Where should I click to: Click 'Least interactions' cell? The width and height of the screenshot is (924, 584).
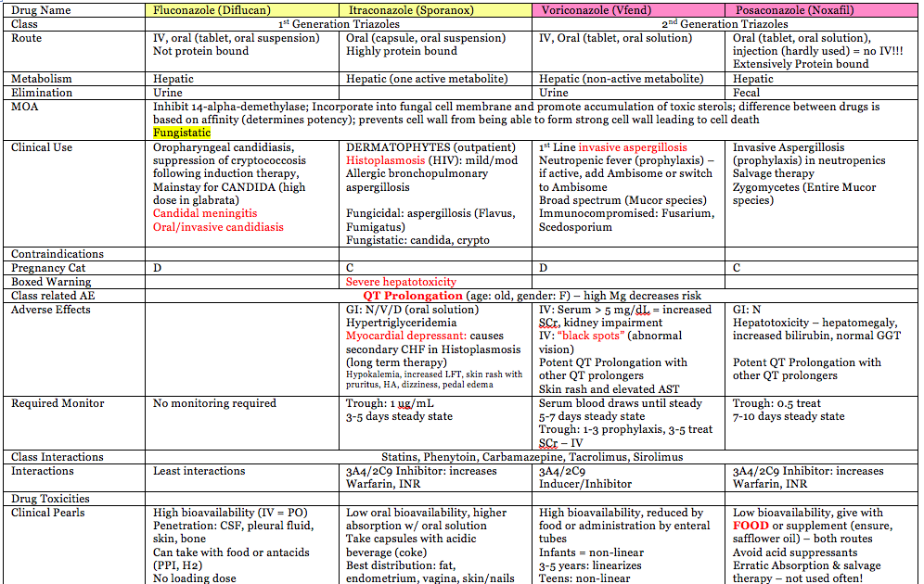[199, 471]
